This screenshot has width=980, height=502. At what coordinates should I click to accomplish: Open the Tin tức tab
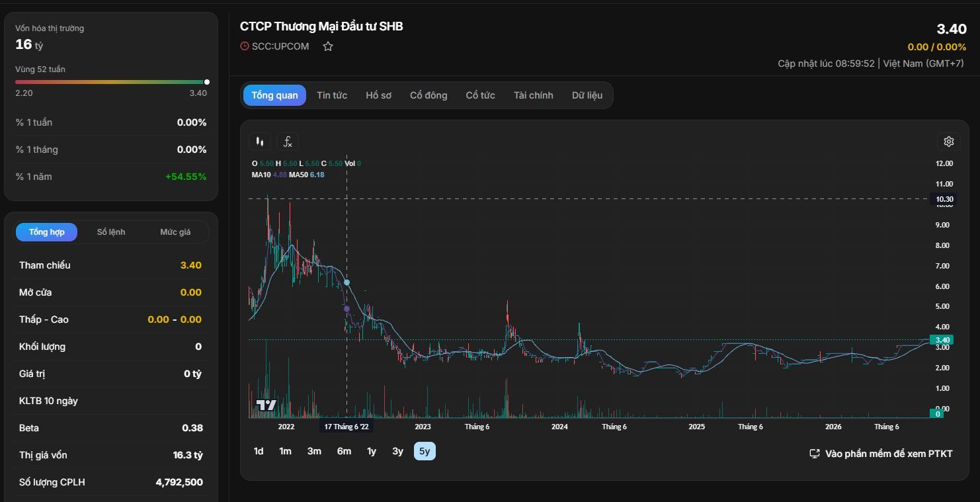click(x=332, y=95)
